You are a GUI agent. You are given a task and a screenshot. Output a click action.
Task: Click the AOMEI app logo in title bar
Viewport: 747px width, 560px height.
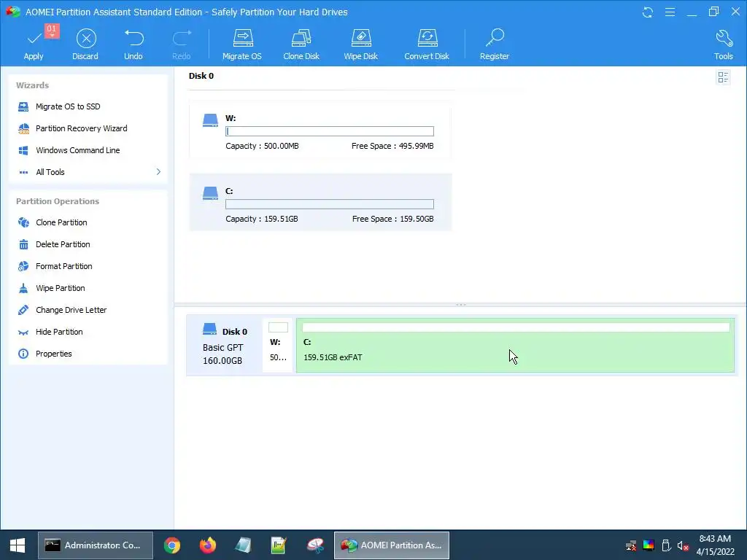[x=13, y=12]
